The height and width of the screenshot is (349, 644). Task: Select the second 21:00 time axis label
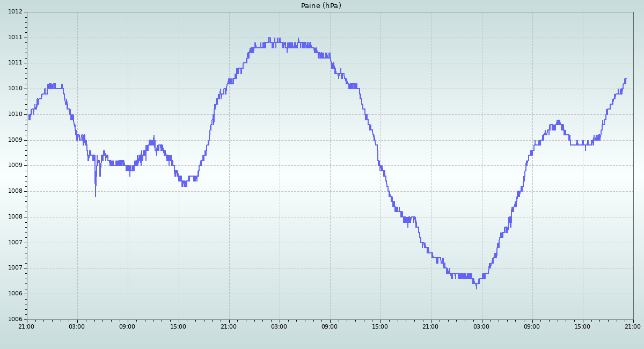coord(229,326)
